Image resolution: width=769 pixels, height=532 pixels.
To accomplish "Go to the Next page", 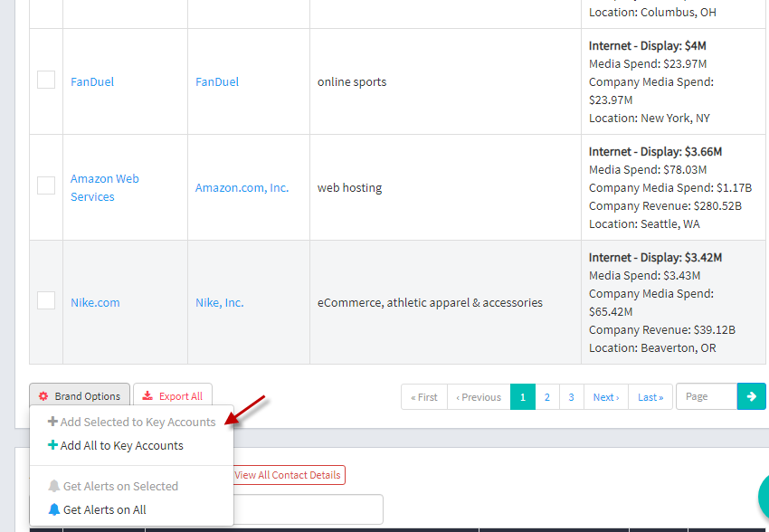I will (x=606, y=397).
